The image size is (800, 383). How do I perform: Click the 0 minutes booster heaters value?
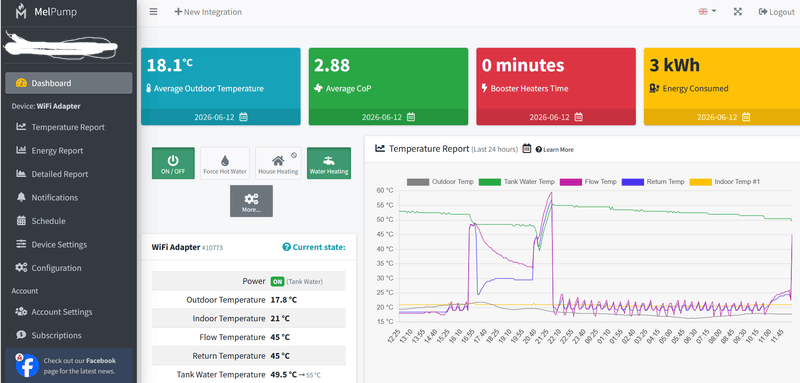pyautogui.click(x=523, y=65)
